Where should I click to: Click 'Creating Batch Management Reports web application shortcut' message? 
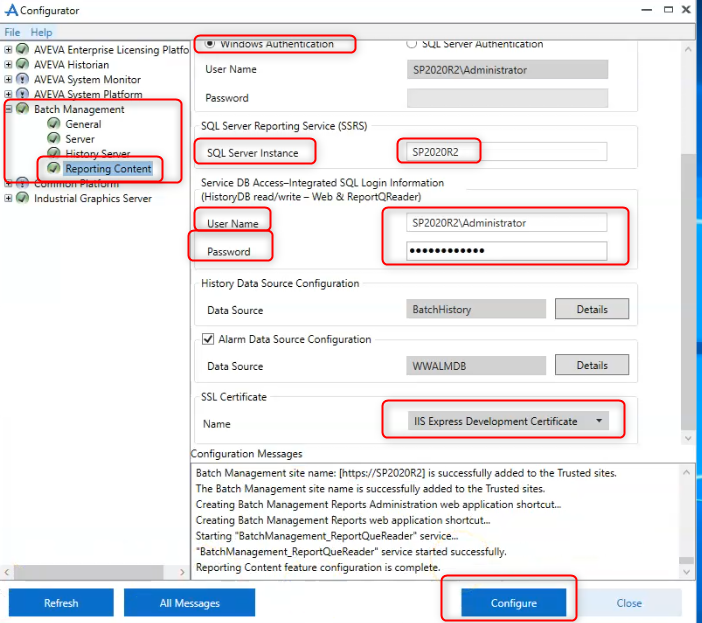coord(343,520)
